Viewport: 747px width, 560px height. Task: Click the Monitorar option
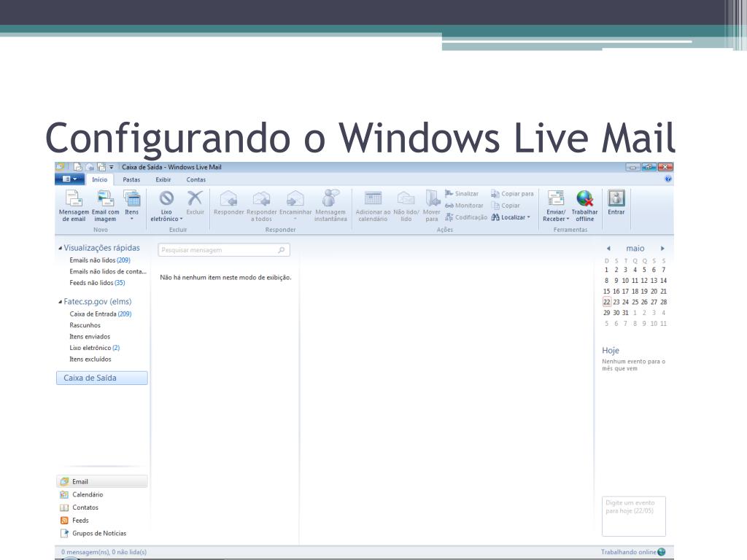click(x=464, y=206)
